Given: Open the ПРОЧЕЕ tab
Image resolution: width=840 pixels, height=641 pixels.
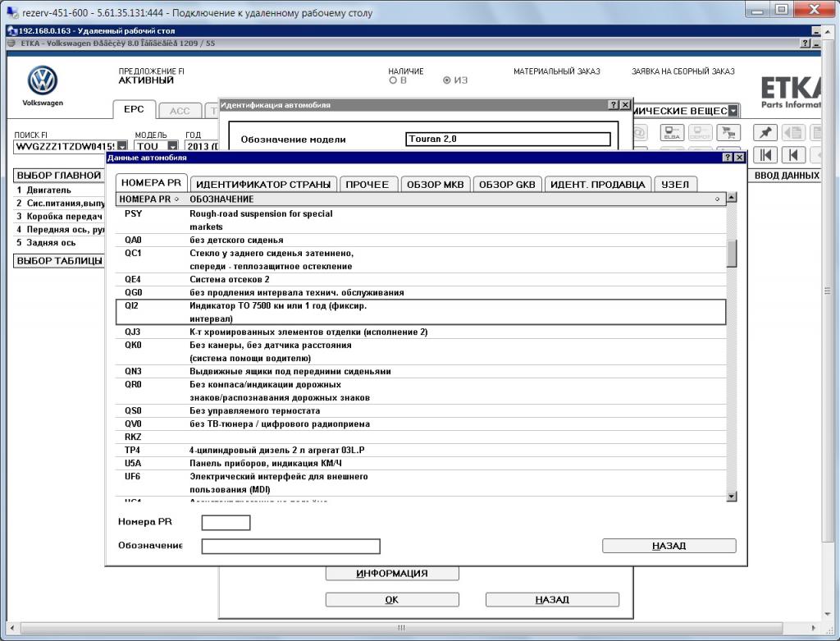Looking at the screenshot, I should (x=367, y=185).
